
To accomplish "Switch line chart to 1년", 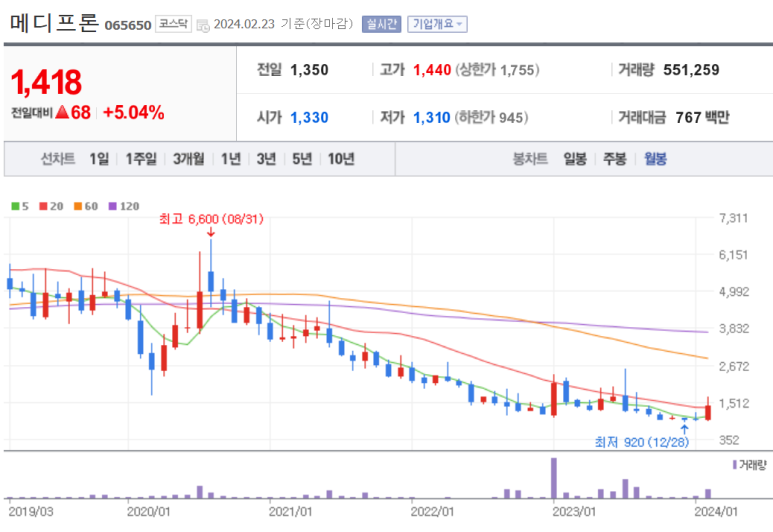I will click(x=231, y=159).
